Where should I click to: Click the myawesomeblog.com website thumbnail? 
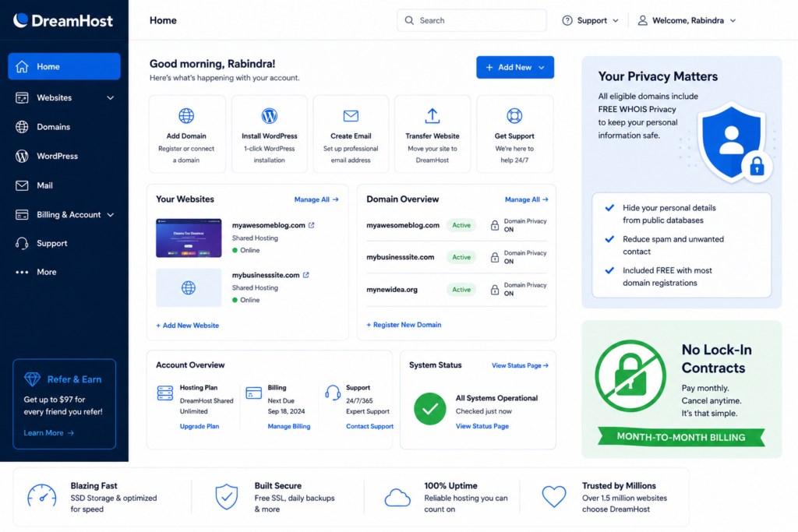pyautogui.click(x=189, y=238)
